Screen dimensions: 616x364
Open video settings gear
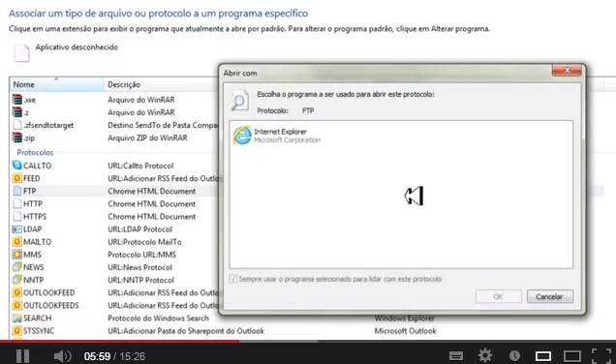tap(485, 355)
